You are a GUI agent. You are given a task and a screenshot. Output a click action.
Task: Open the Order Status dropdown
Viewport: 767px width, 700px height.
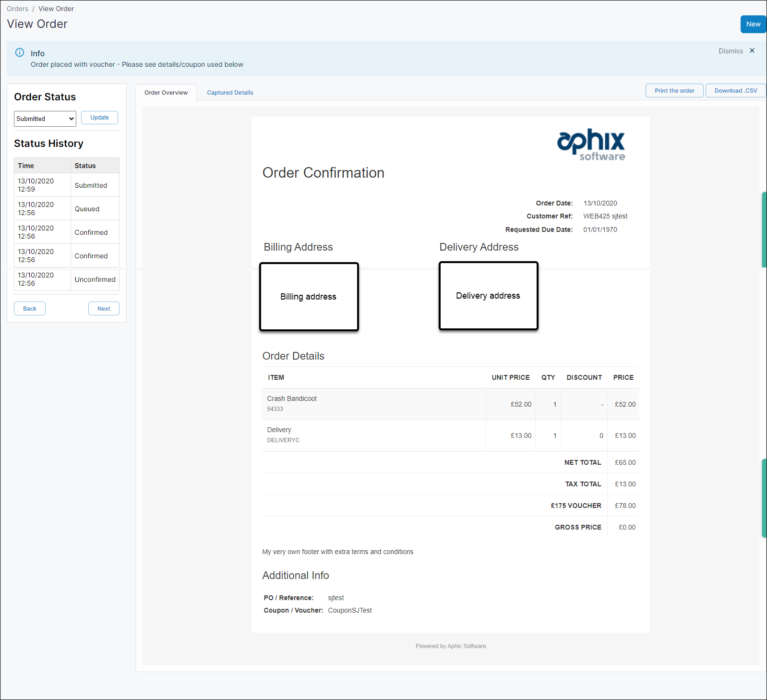point(45,119)
